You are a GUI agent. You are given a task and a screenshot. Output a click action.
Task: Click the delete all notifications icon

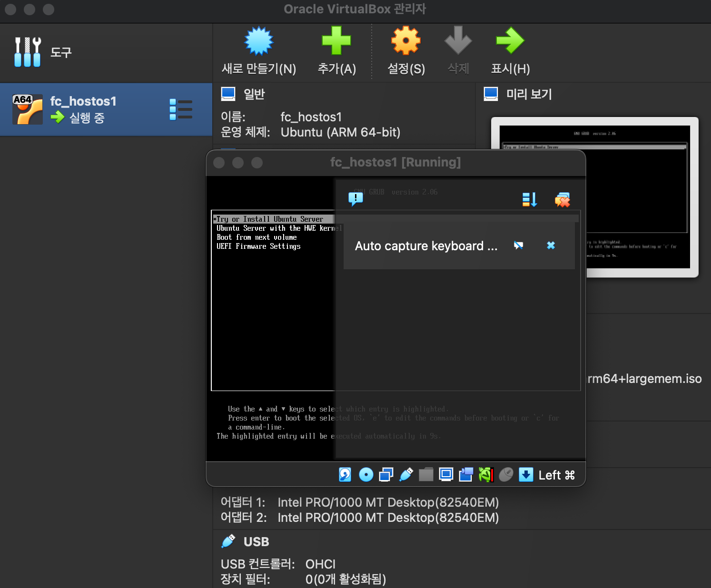tap(563, 200)
